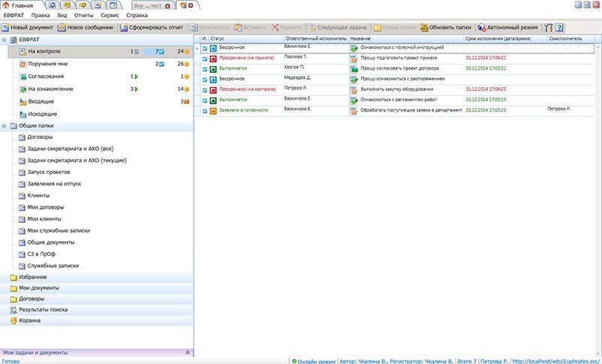This screenshot has height=364, width=602.
Task: Click the Новый документ button
Action: coord(28,28)
